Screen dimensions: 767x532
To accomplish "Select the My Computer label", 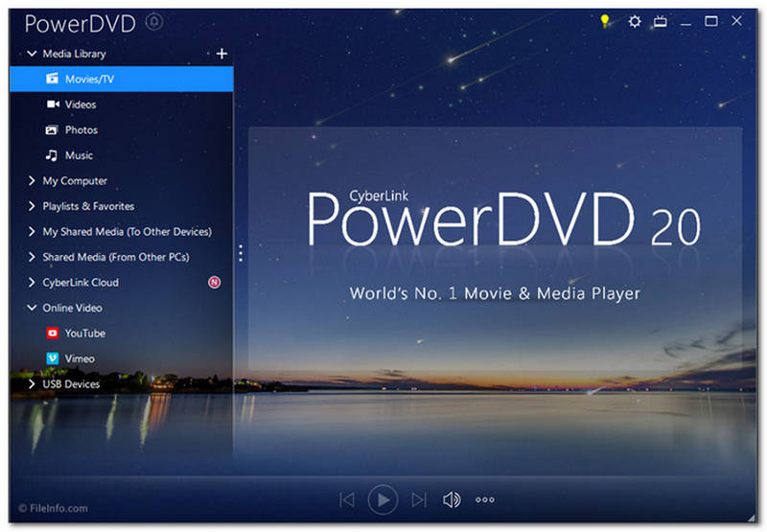I will coord(75,181).
